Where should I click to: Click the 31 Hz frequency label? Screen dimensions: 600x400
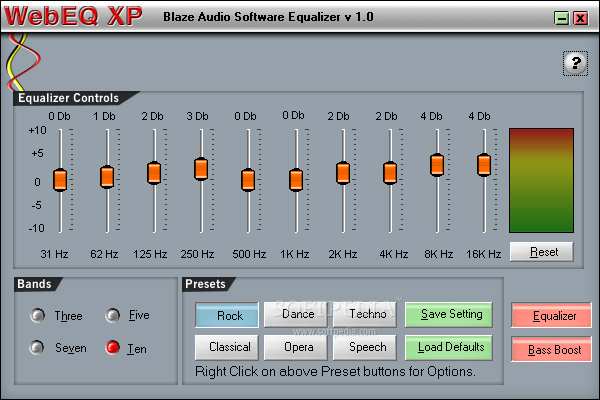click(54, 254)
